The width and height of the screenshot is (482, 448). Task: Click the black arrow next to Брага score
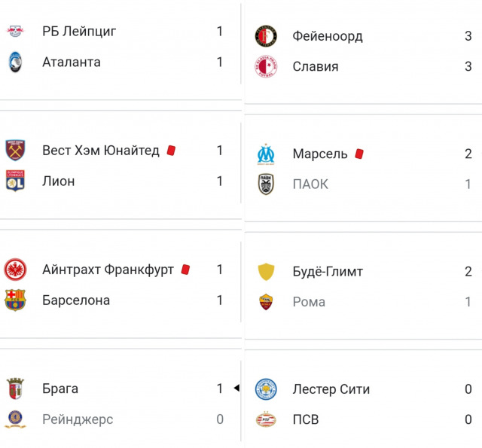pos(236,389)
